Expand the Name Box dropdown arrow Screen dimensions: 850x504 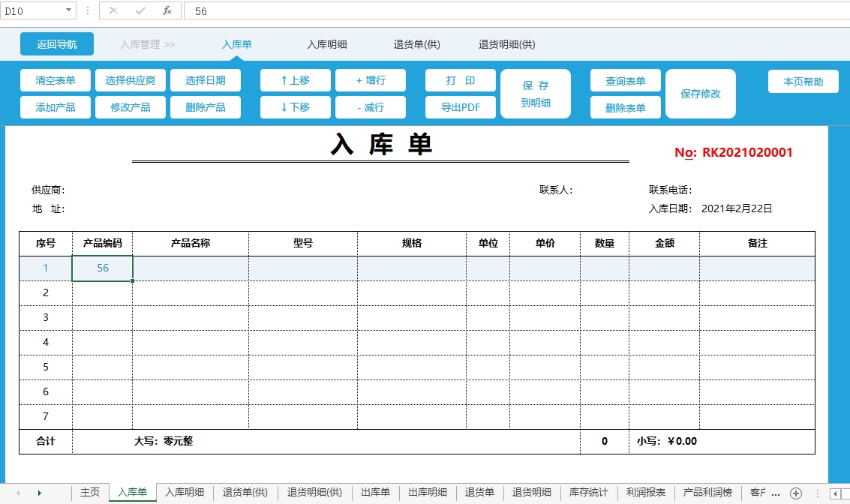point(69,11)
